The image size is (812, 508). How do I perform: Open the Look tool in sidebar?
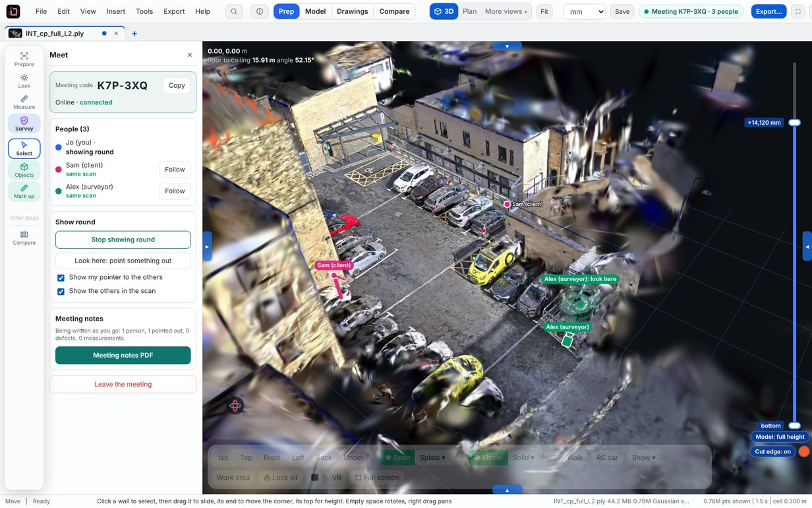pos(24,81)
